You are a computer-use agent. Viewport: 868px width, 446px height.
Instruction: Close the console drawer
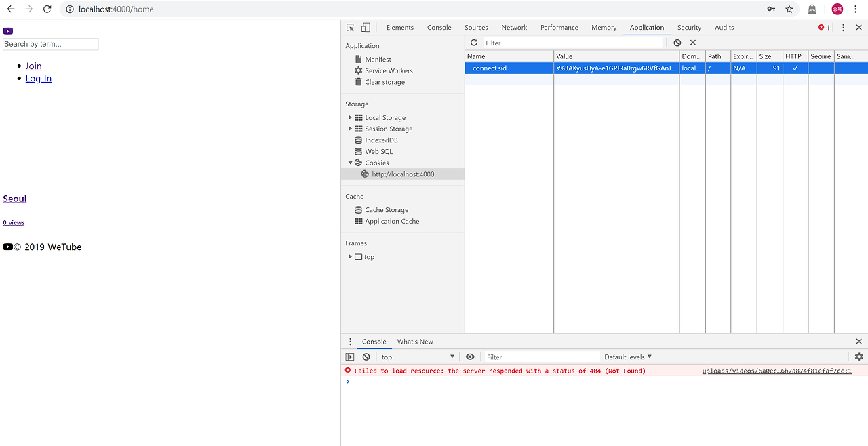tap(859, 342)
